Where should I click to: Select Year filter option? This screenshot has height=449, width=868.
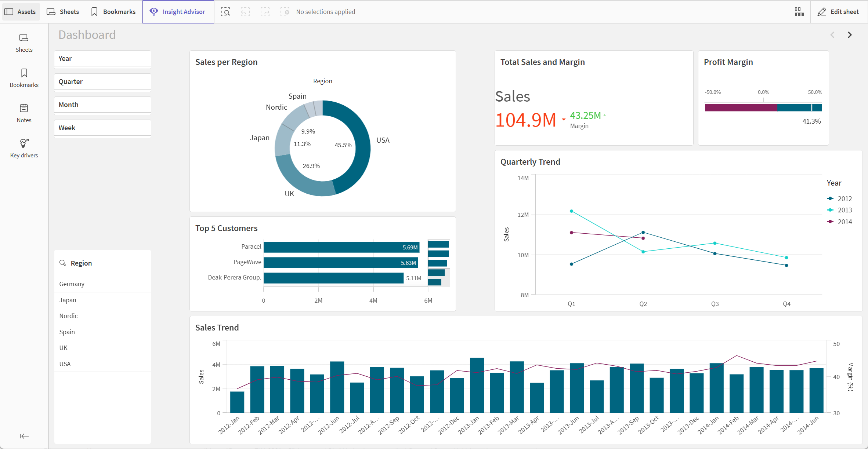102,58
